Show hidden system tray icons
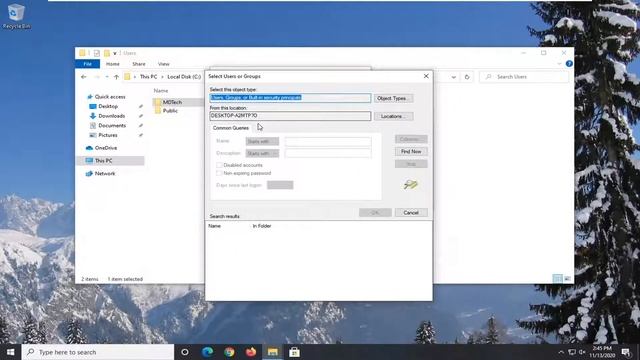 [x=561, y=352]
